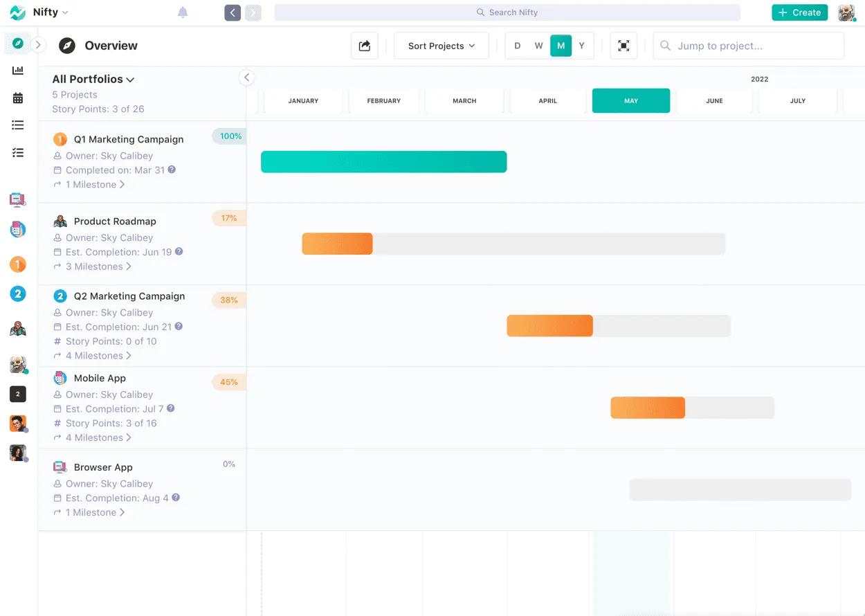Select the May month tab on timeline

click(630, 100)
